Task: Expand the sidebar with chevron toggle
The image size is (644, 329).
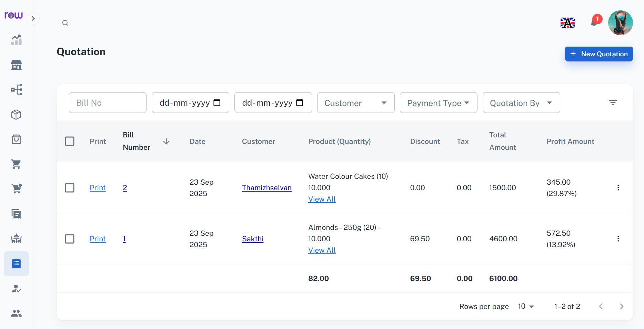Action: [33, 19]
